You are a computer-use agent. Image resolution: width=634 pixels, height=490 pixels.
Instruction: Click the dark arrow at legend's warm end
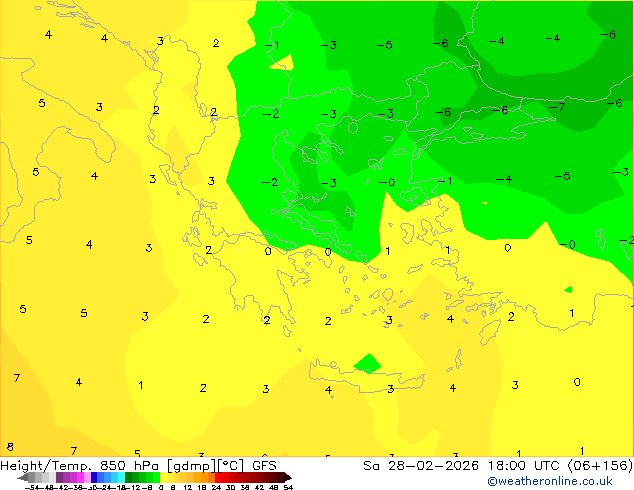pyautogui.click(x=288, y=477)
